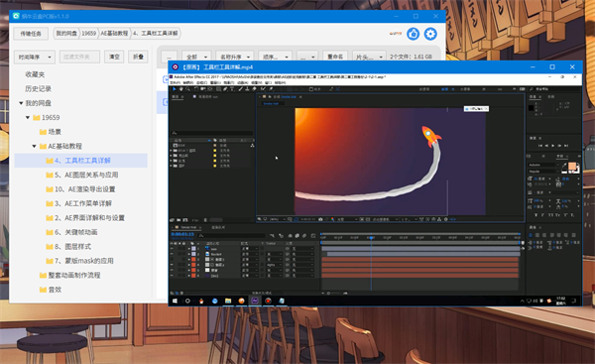Collapse the 19659 folder tree node
This screenshot has width=595, height=364.
(x=28, y=118)
